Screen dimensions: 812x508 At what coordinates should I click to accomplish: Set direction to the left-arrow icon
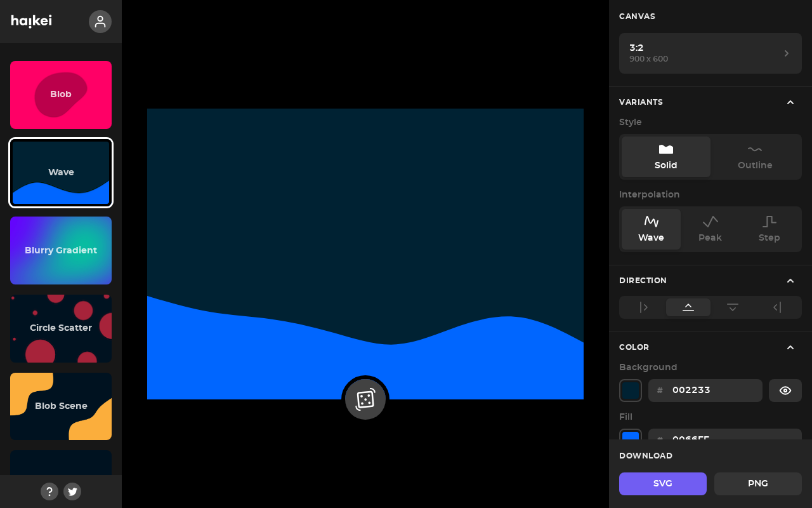click(777, 307)
